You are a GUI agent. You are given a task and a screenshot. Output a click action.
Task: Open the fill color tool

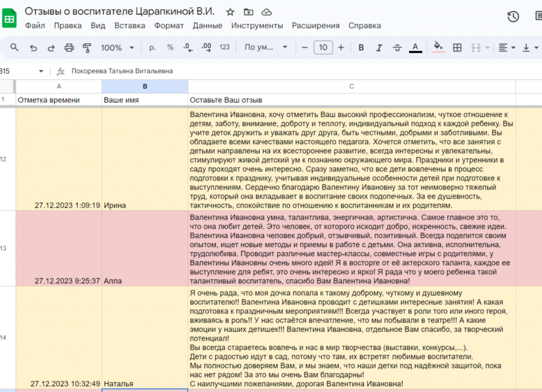(x=438, y=47)
